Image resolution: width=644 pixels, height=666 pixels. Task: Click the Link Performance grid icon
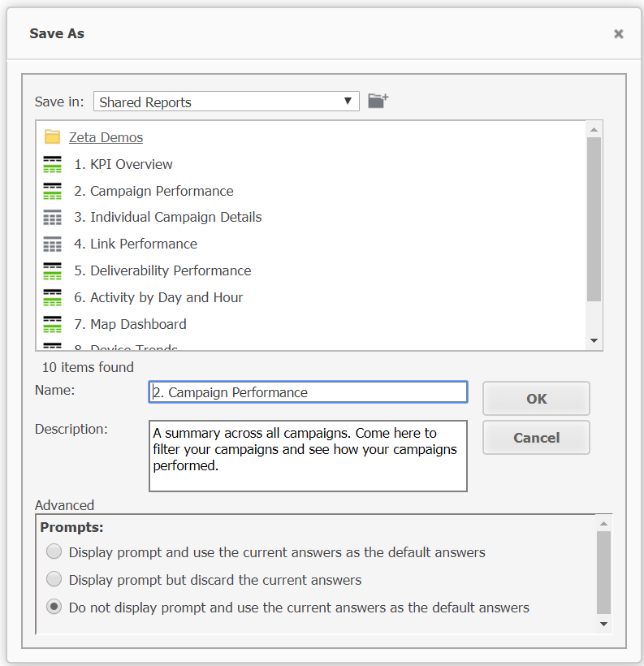pos(53,244)
